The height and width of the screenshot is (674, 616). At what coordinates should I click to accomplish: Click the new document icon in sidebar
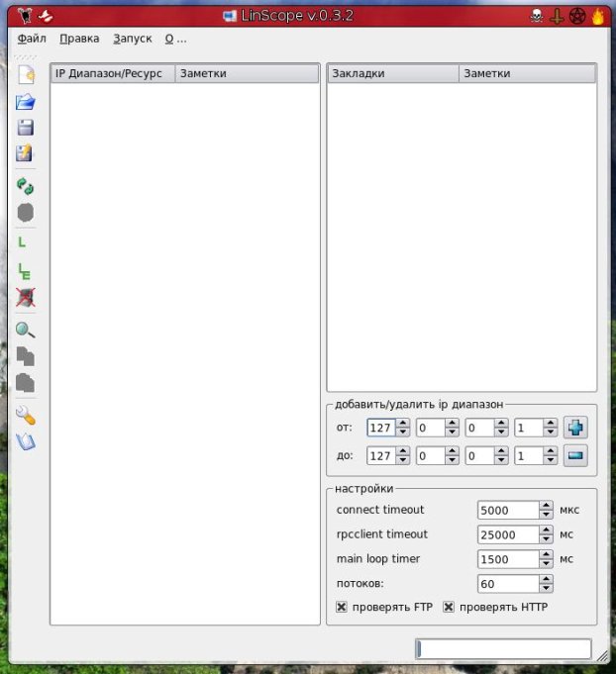26,75
